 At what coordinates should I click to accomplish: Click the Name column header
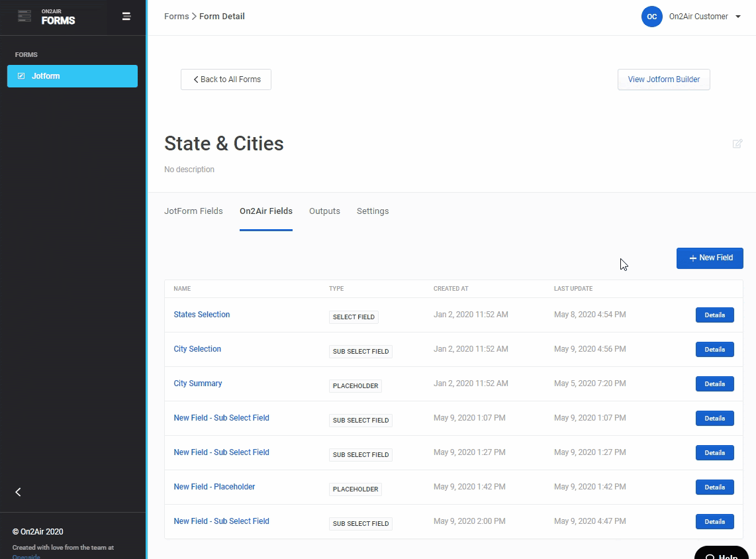[x=182, y=289]
